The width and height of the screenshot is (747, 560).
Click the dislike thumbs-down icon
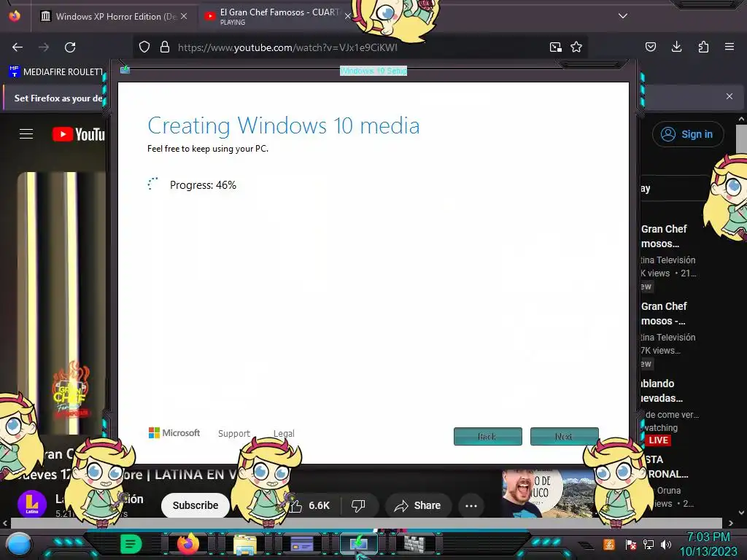pos(359,506)
